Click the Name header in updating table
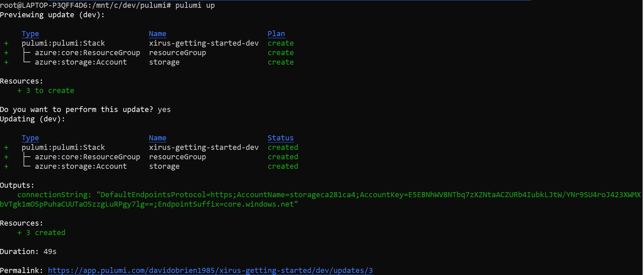Screen dimensions: 644x275 pos(157,138)
